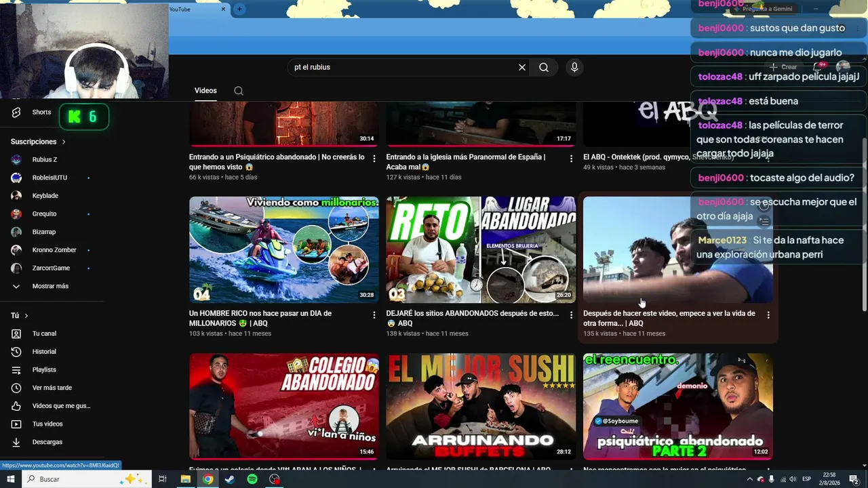Open Steam from the taskbar
Screen dimensions: 868x488
point(230,479)
